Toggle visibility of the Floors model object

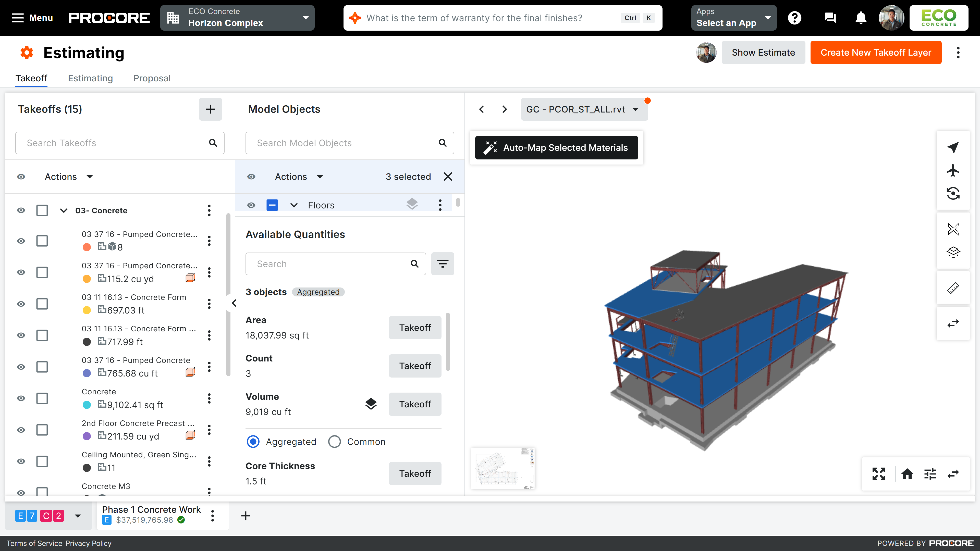251,205
